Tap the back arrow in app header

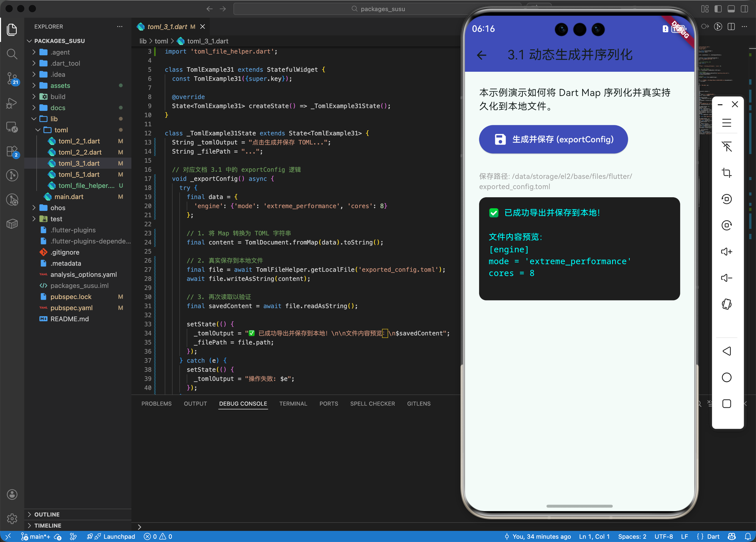pyautogui.click(x=481, y=55)
